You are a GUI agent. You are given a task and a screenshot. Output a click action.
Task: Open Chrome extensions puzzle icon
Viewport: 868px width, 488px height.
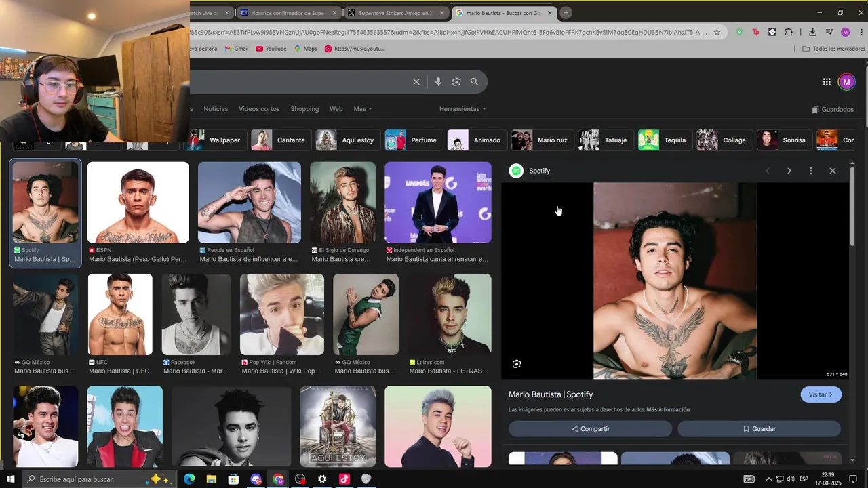(x=789, y=32)
